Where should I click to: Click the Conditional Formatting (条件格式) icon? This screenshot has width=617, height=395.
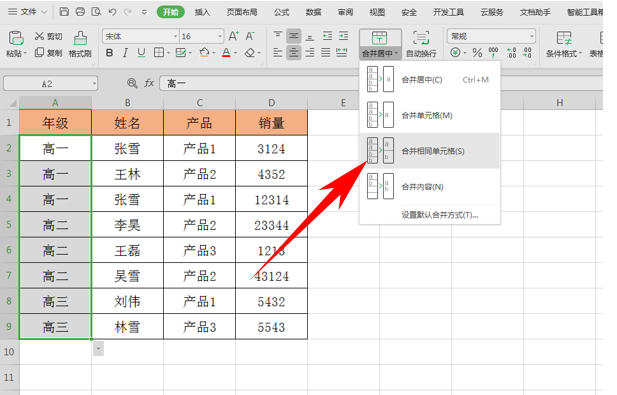[563, 38]
